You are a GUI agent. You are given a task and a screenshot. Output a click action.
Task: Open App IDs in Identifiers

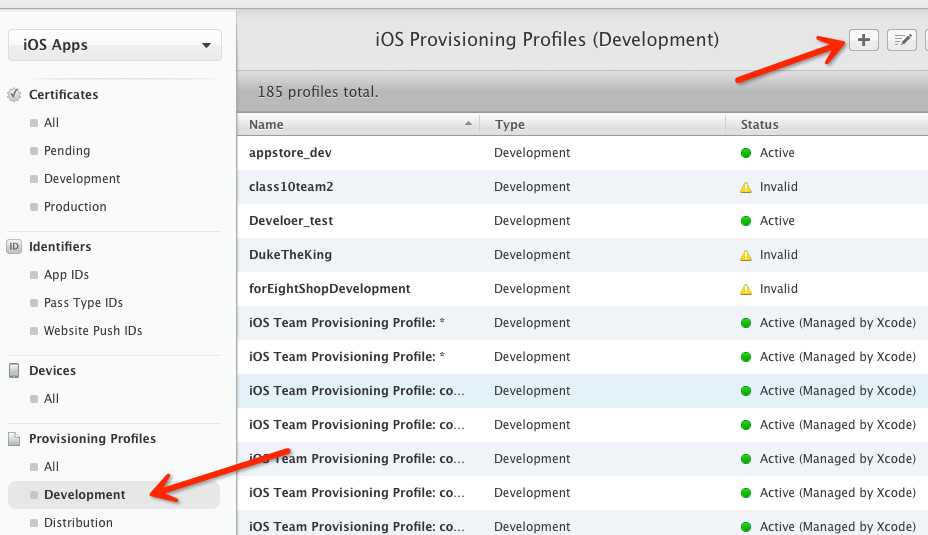pyautogui.click(x=66, y=275)
